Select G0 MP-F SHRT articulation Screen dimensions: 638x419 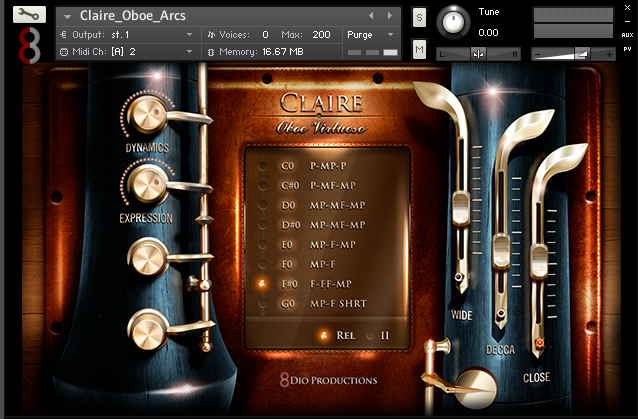tap(312, 303)
